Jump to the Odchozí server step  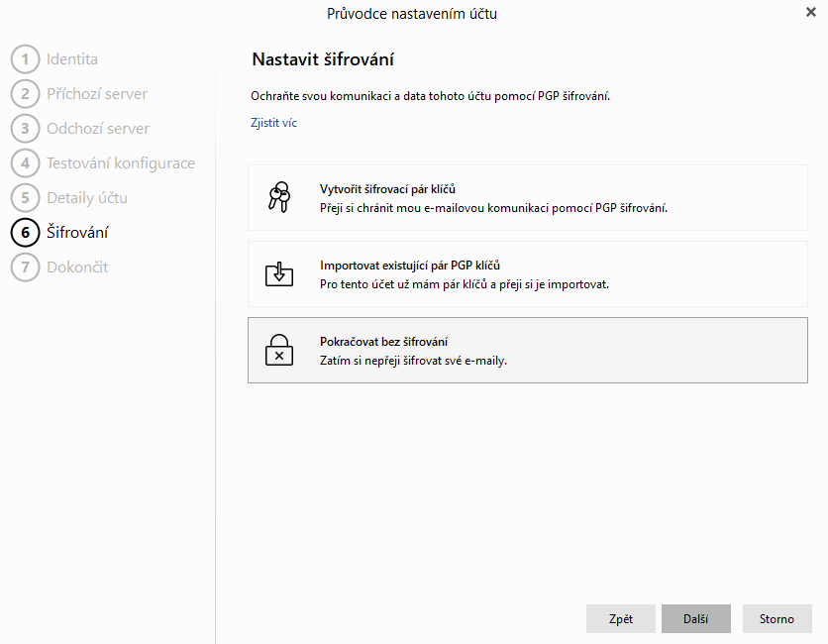coord(98,129)
